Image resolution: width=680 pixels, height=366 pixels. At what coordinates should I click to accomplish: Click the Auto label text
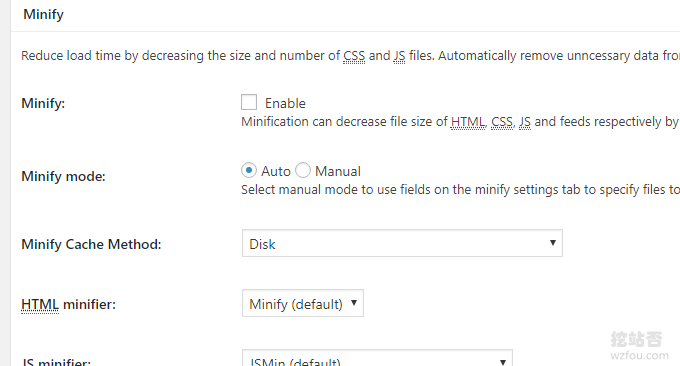(x=275, y=171)
